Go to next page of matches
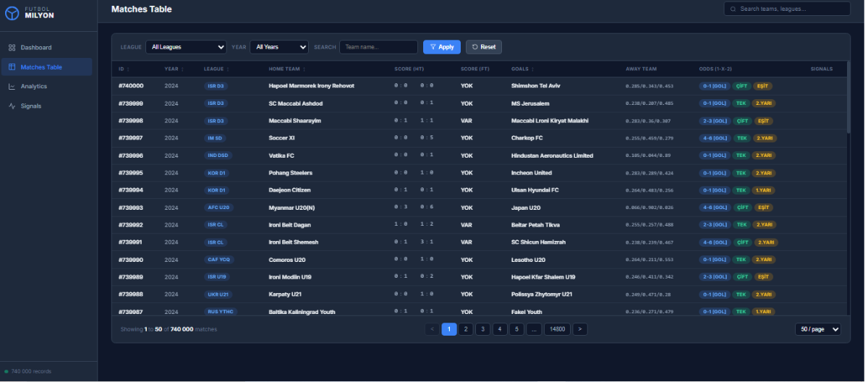This screenshot has height=382, width=868. [580, 329]
